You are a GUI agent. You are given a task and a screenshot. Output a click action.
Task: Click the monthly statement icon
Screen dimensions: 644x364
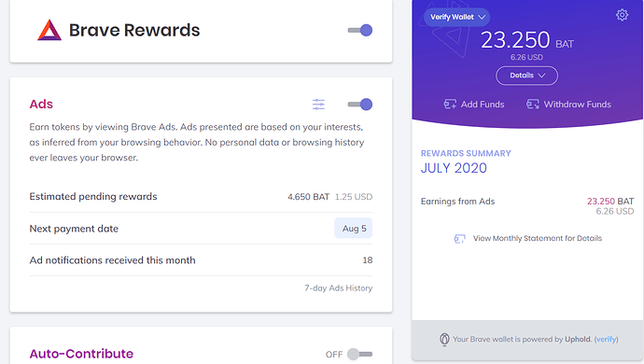459,239
